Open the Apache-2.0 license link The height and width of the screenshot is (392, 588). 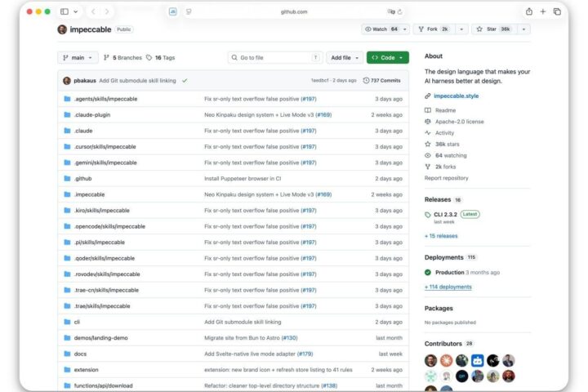459,122
